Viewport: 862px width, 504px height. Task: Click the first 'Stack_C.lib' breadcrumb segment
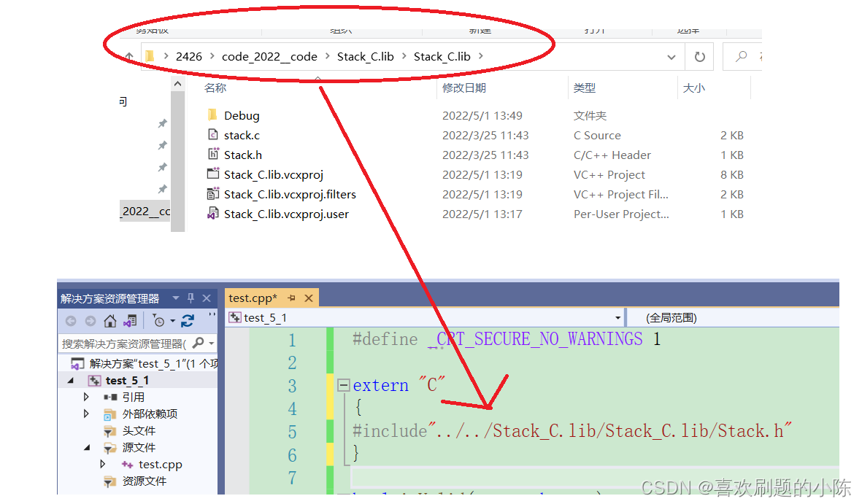pyautogui.click(x=365, y=57)
